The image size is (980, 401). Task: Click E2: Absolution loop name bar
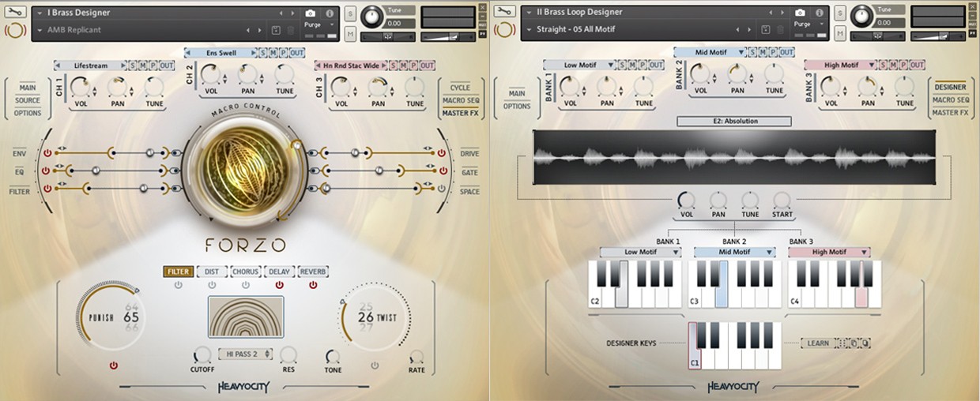click(x=734, y=122)
